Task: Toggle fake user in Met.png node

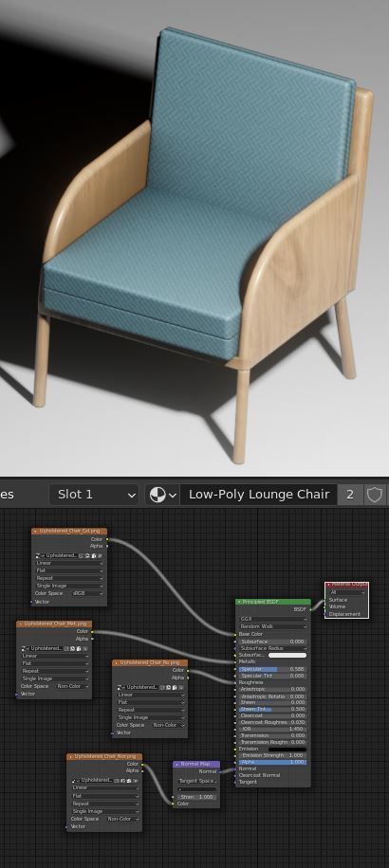Action: 66,648
